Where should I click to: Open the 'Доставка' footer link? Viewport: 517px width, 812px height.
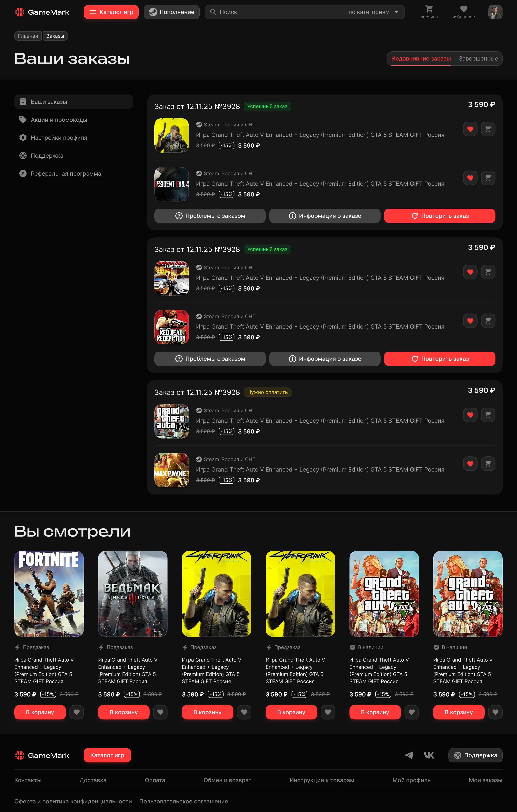tap(93, 780)
